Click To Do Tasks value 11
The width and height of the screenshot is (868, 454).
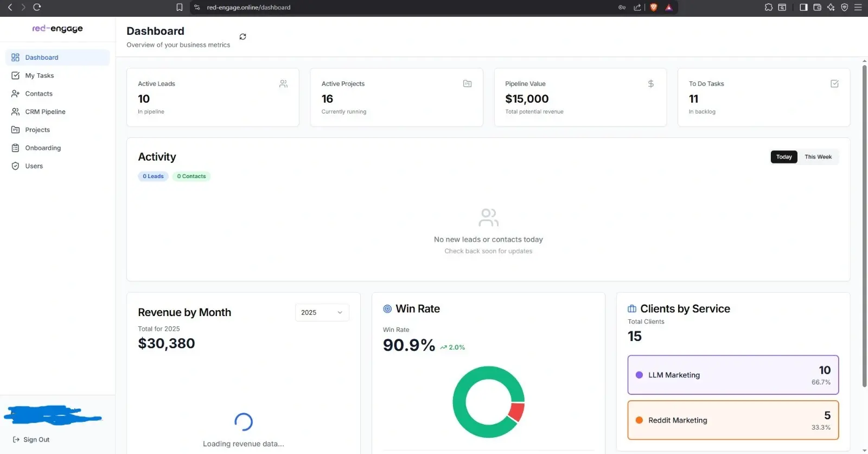[x=693, y=99]
